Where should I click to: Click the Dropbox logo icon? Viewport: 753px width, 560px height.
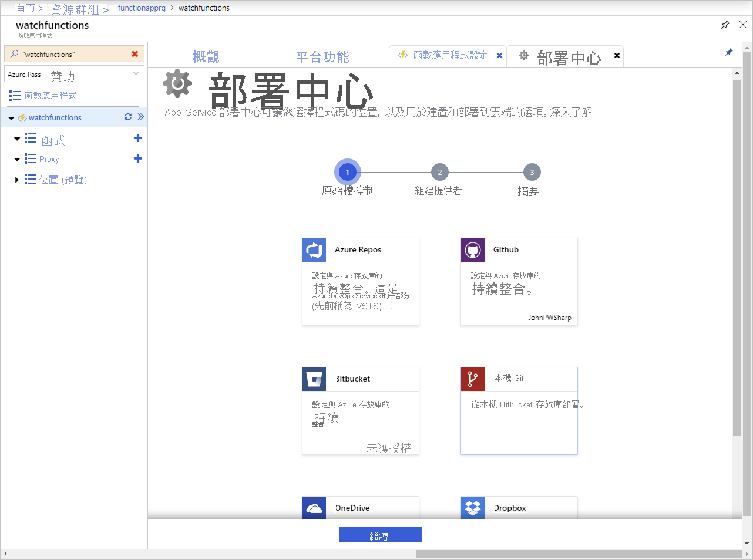pyautogui.click(x=473, y=508)
